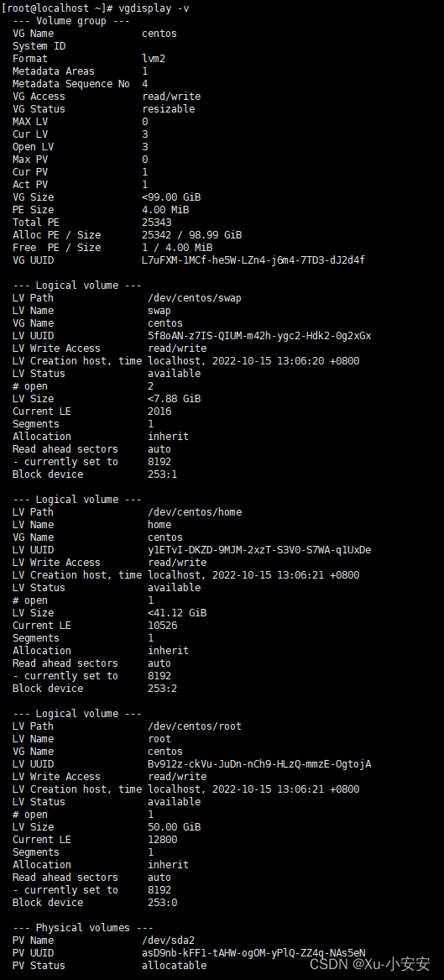Screen dimensions: 444x980
Task: Click the swap LV Size <7.88 GiB
Action: point(175,399)
